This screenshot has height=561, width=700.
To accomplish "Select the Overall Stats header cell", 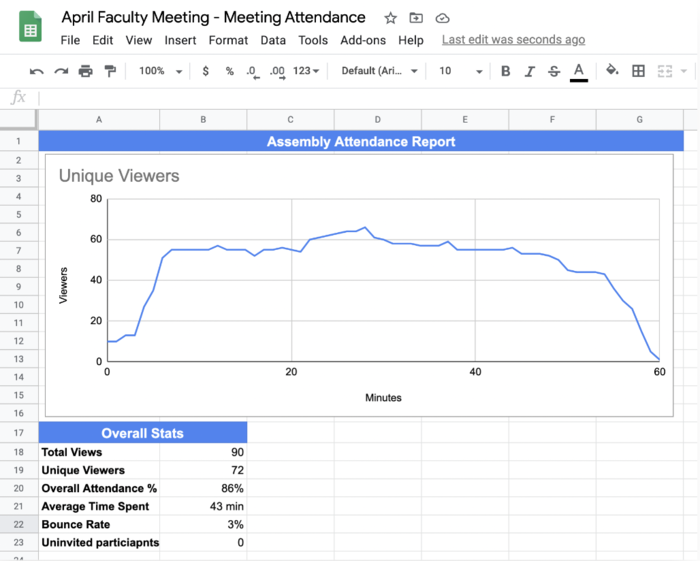I will (x=143, y=433).
